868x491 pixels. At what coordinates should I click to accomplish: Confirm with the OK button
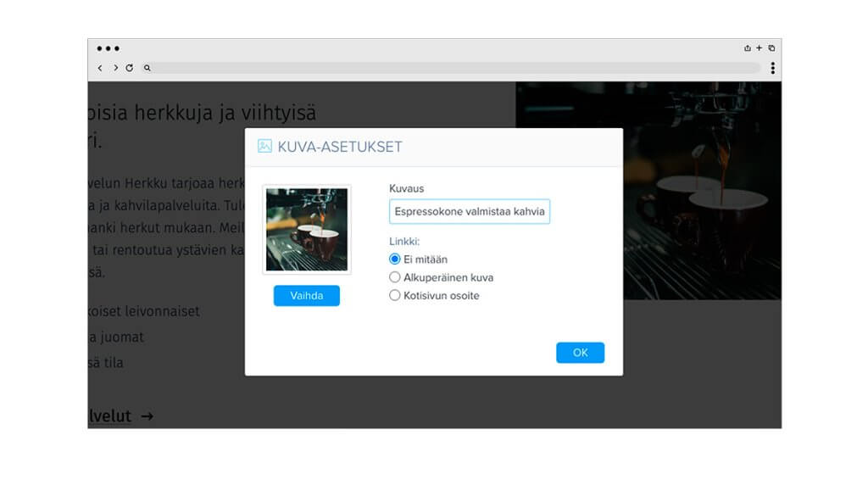click(x=580, y=353)
